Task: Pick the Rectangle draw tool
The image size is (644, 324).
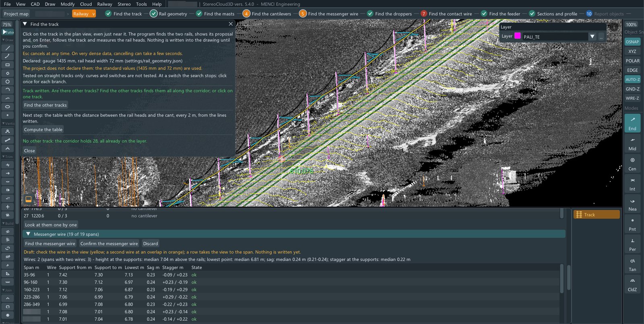Action: [7, 65]
